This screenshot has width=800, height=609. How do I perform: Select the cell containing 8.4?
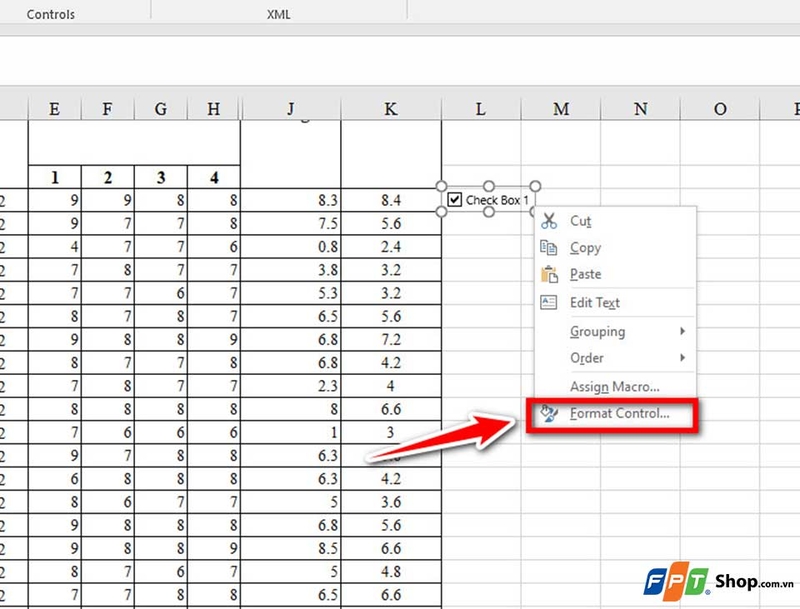[390, 199]
